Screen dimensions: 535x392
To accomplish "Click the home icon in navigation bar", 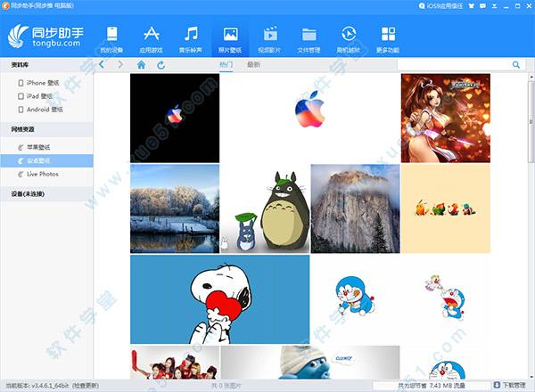I will pos(141,65).
